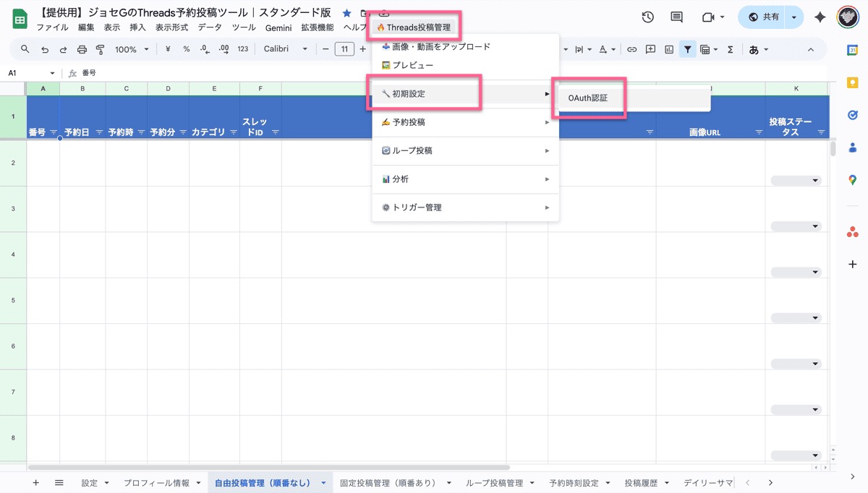Open the カテゴリ column filter button
Image resolution: width=868 pixels, height=493 pixels.
pos(233,132)
